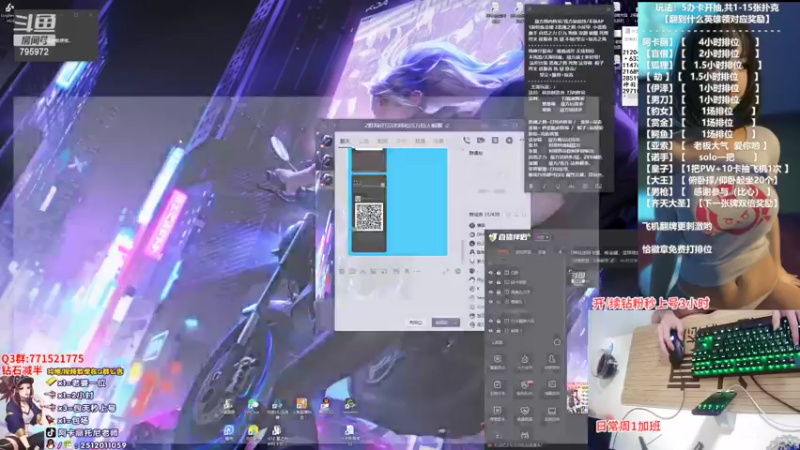
Task: Toggle eye visibility of bottom source in streaming assistant
Action: click(x=491, y=331)
